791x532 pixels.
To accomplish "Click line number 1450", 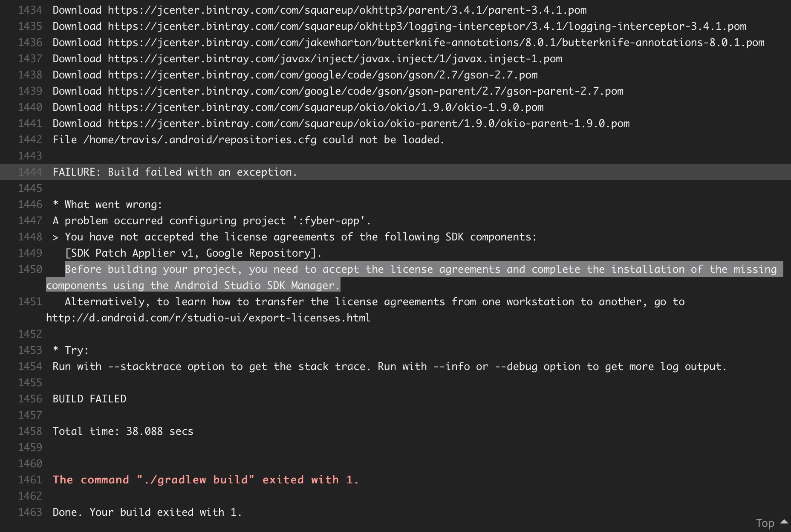I will pos(30,269).
